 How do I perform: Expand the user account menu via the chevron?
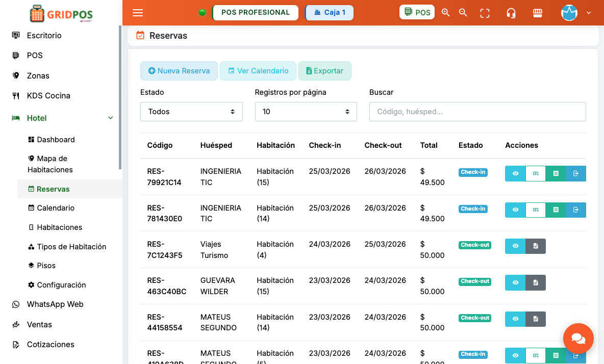[x=589, y=13]
